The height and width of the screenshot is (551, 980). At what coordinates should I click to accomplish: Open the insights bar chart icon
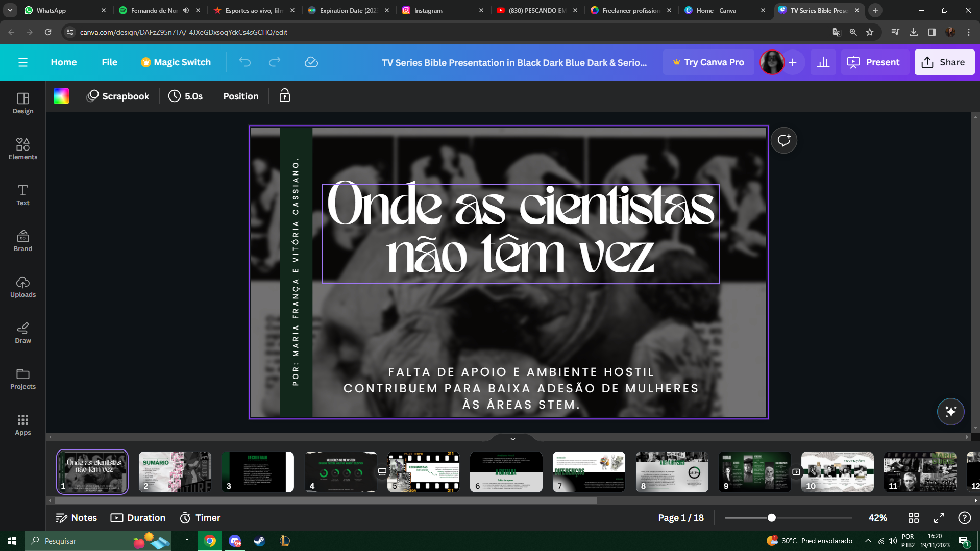click(x=823, y=62)
